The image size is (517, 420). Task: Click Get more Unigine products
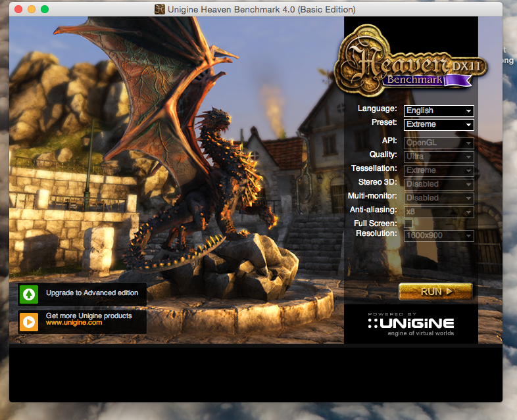pos(89,315)
